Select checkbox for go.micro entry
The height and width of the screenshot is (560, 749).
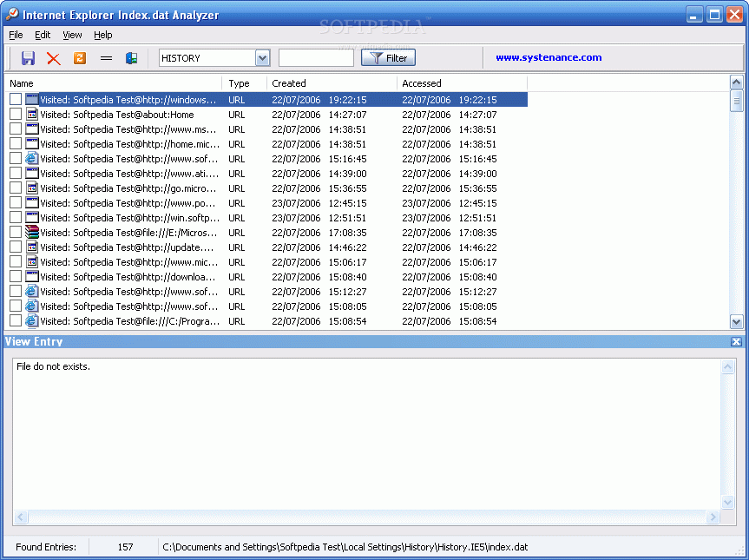click(x=16, y=188)
